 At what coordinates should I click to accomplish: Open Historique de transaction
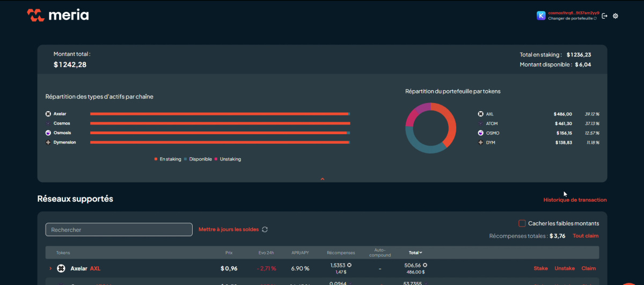click(x=575, y=200)
